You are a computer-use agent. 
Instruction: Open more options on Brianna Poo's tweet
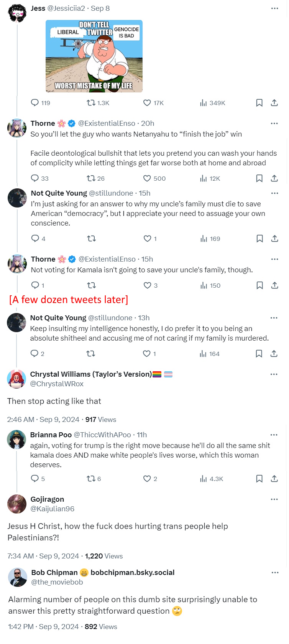pos(274,435)
